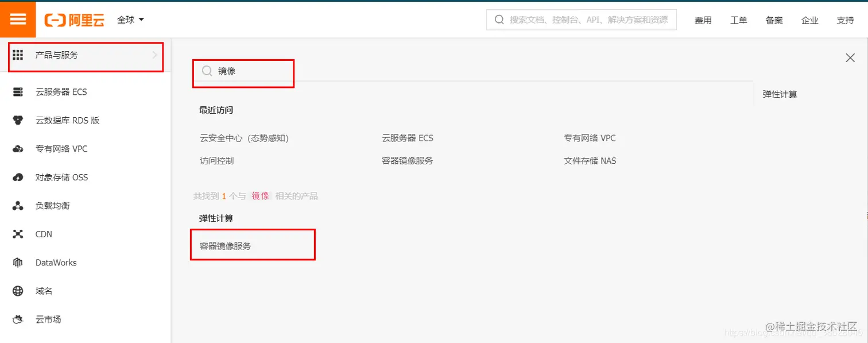868x343 pixels.
Task: Open the 备案 menu
Action: tap(774, 20)
